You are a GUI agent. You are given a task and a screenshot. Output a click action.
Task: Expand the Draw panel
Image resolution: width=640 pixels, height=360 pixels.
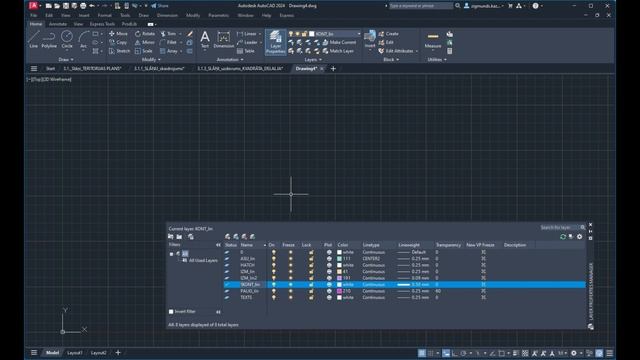tap(66, 60)
